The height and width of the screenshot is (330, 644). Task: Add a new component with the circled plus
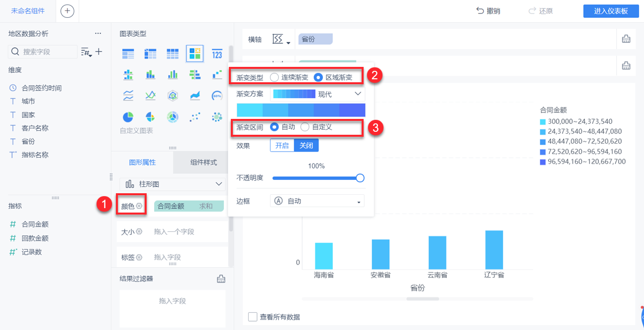click(x=67, y=11)
